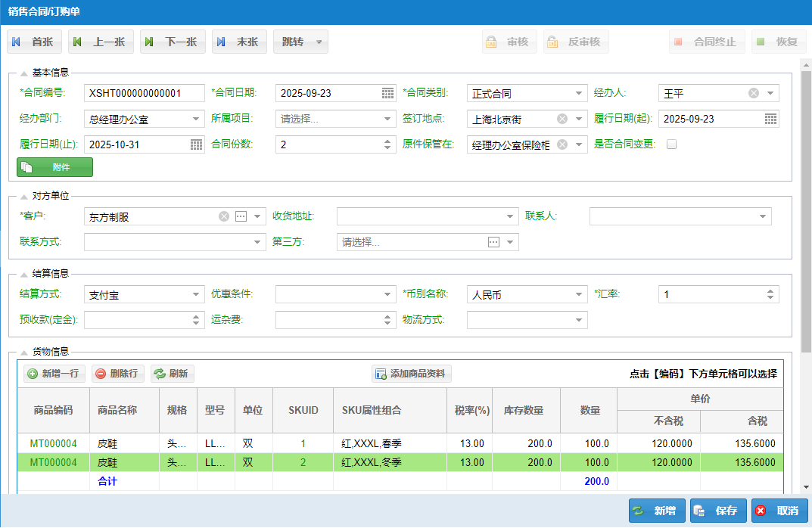This screenshot has height=528, width=812.
Task: Open calendar picker for 合同日期
Action: pyautogui.click(x=387, y=94)
